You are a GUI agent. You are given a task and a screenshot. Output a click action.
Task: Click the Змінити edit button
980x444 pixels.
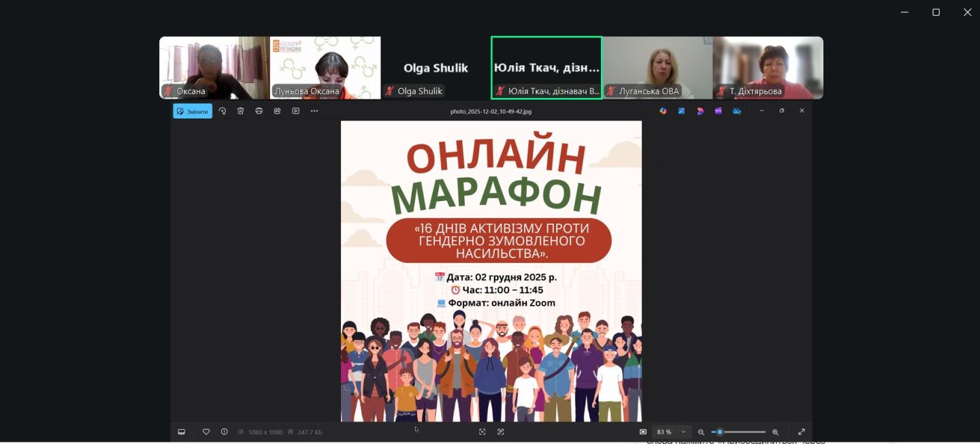pos(193,111)
